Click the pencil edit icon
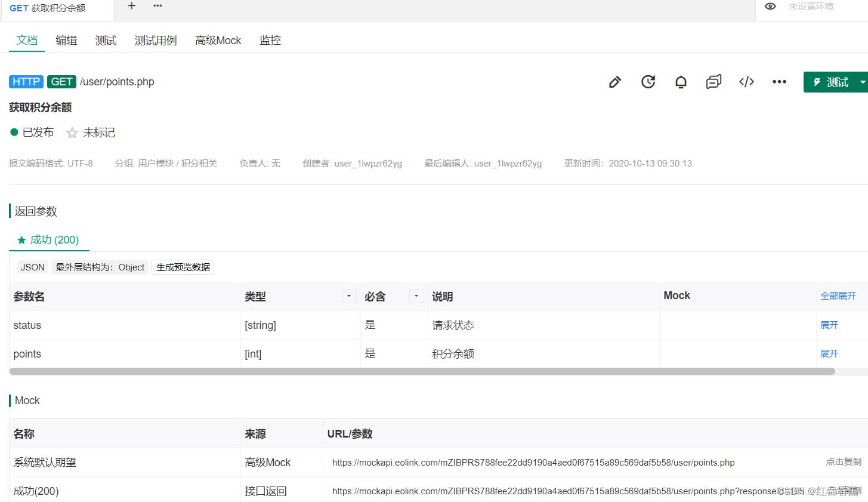 pyautogui.click(x=615, y=82)
